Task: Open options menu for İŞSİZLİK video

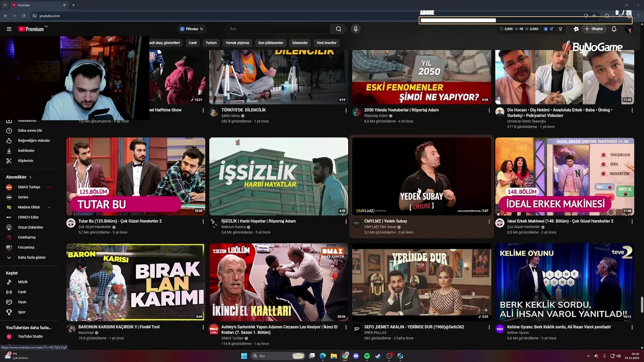Action: tap(346, 221)
